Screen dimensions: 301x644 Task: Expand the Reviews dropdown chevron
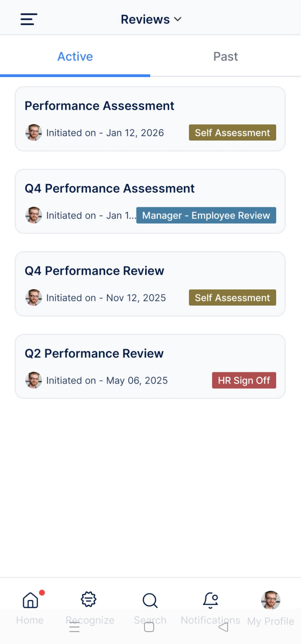[178, 19]
